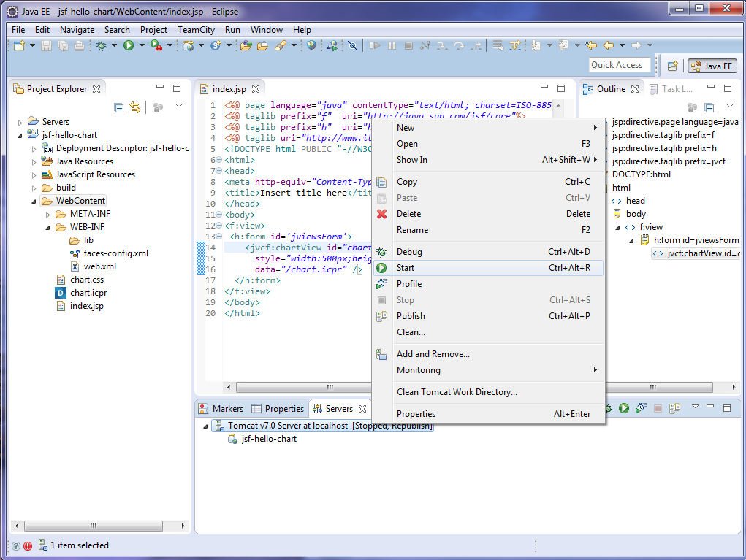
Task: Select chart.icpr file in Project Explorer
Action: tap(88, 293)
